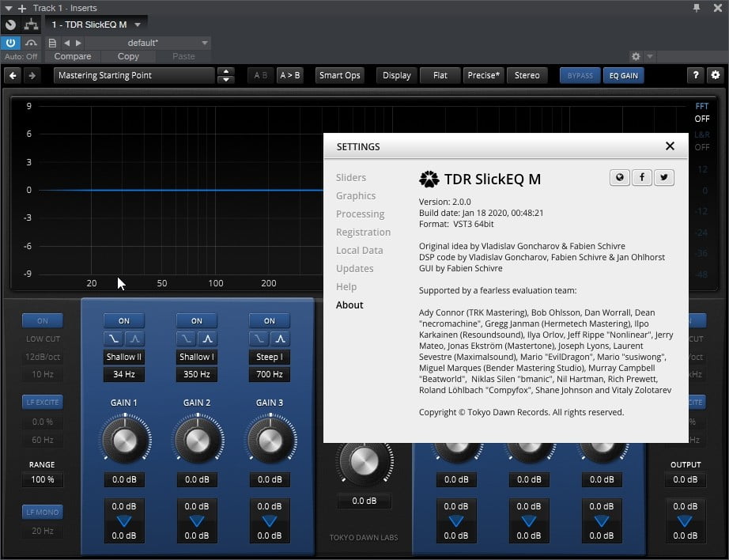729x560 pixels.
Task: Click the GAIN 2 knob
Action: coord(198,440)
